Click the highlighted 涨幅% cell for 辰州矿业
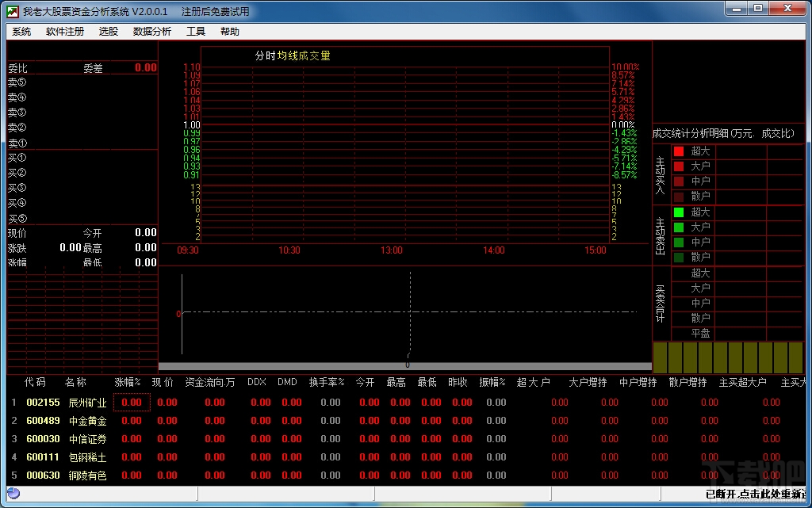Screen dimensions: 812x508 (132, 402)
